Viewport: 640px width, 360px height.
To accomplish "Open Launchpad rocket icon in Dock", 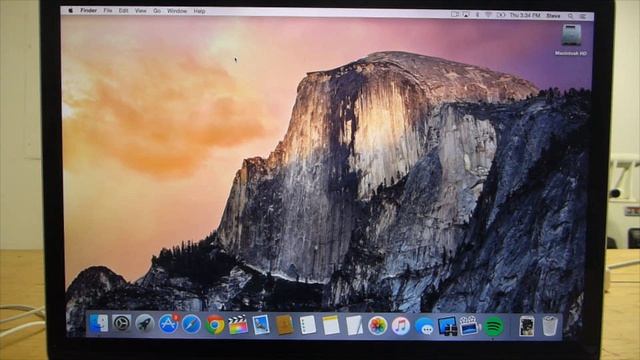I will (144, 324).
